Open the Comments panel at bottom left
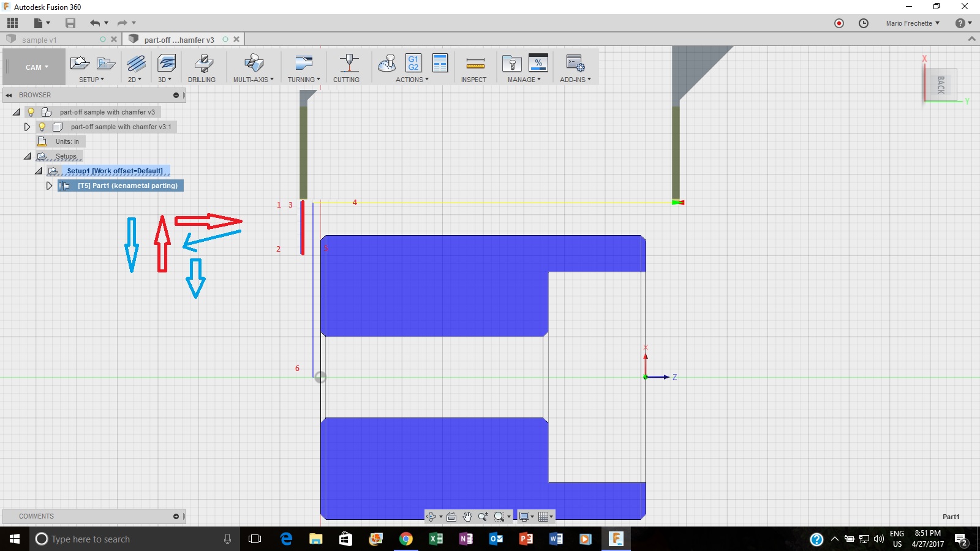 tap(37, 516)
